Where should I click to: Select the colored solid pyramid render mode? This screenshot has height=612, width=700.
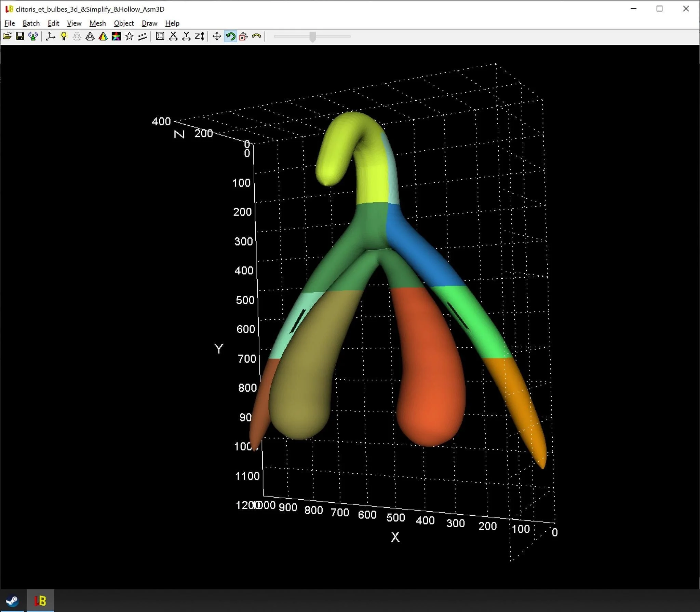pos(103,36)
